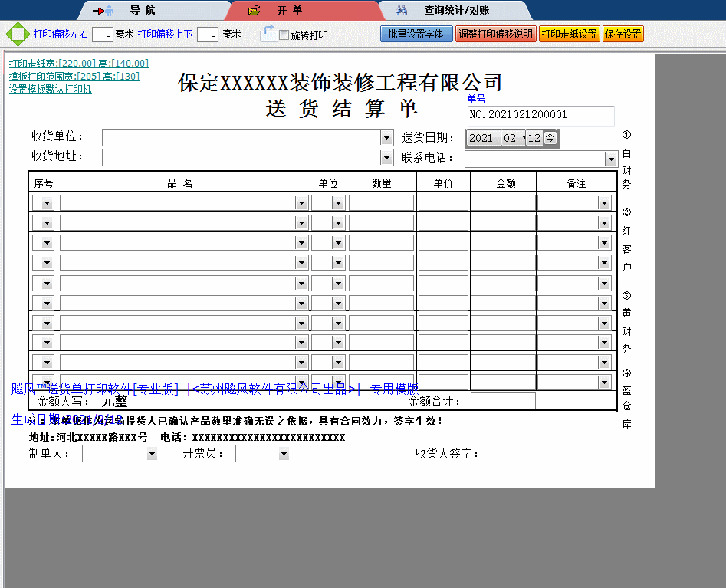Enable the 旋转打印 checkbox
The height and width of the screenshot is (588, 726).
point(284,35)
